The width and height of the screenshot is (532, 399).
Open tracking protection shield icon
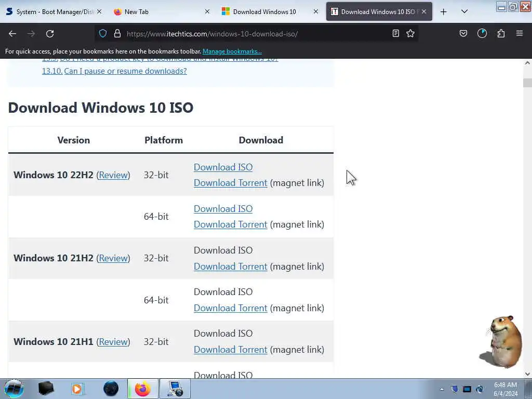point(103,34)
